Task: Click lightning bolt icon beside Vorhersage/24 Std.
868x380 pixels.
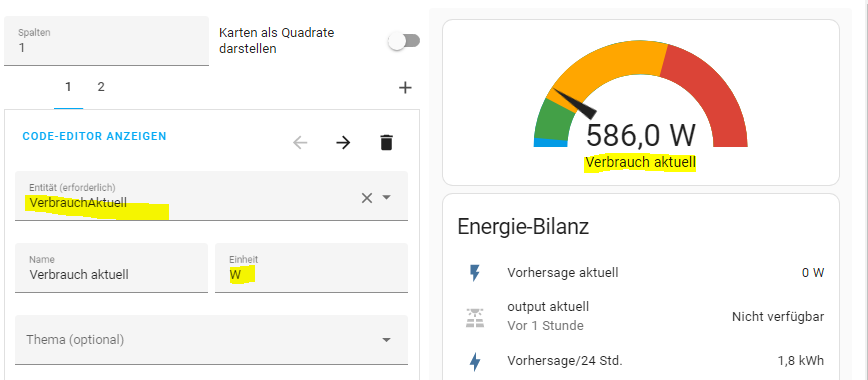Action: click(475, 362)
